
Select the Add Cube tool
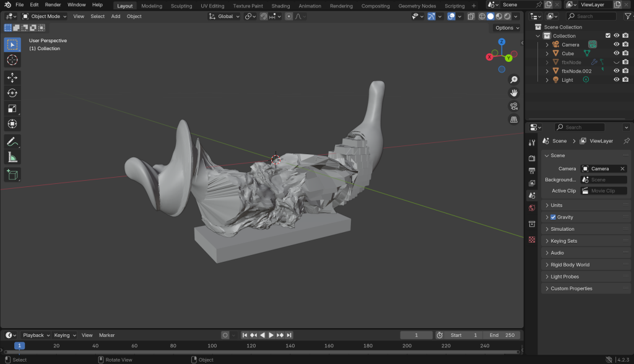click(x=12, y=175)
